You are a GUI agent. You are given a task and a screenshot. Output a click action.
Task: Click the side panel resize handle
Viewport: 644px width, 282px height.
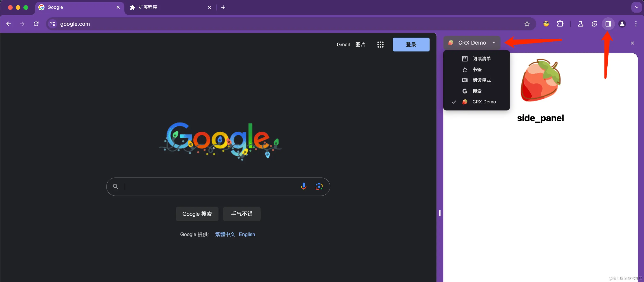click(440, 213)
